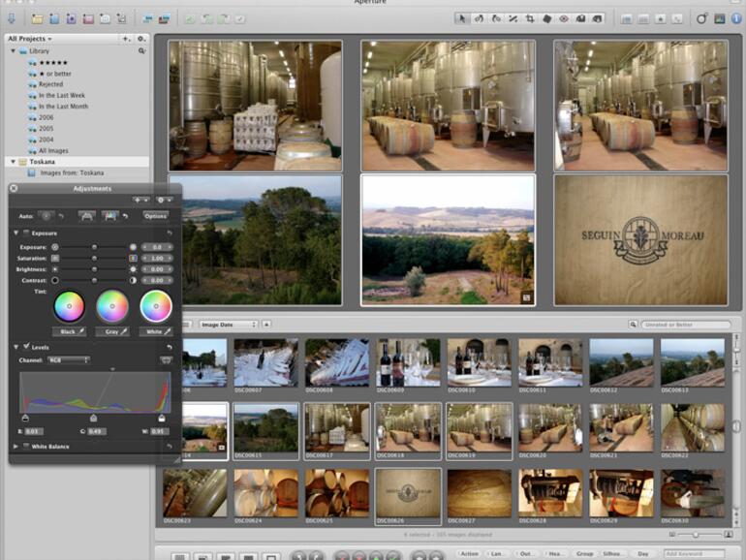
Task: Close the Adjustments panel
Action: (x=14, y=188)
